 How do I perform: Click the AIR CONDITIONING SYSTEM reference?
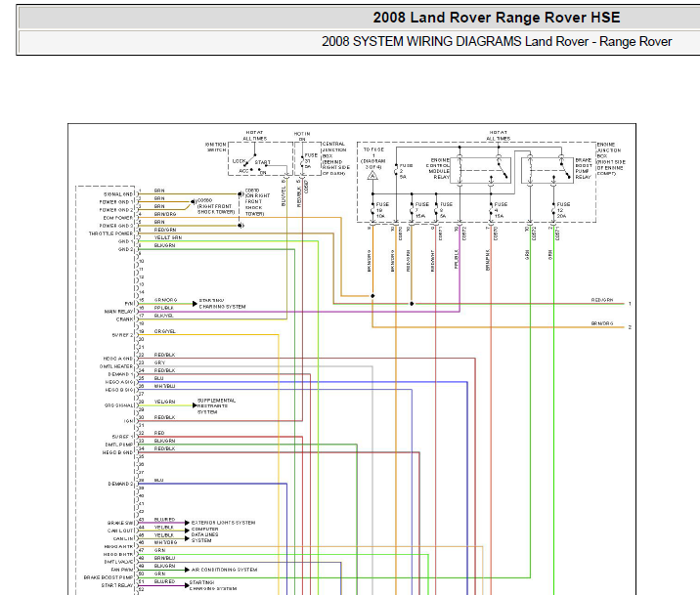click(x=224, y=570)
